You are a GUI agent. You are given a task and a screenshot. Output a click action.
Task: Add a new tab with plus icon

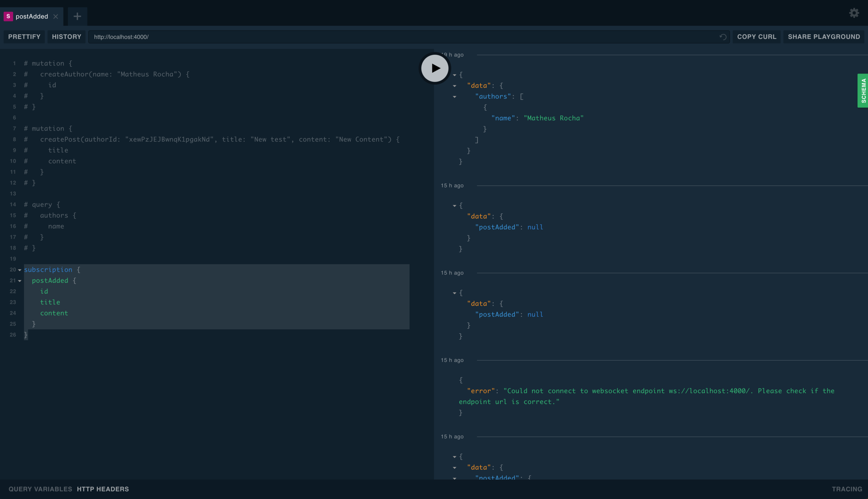77,16
